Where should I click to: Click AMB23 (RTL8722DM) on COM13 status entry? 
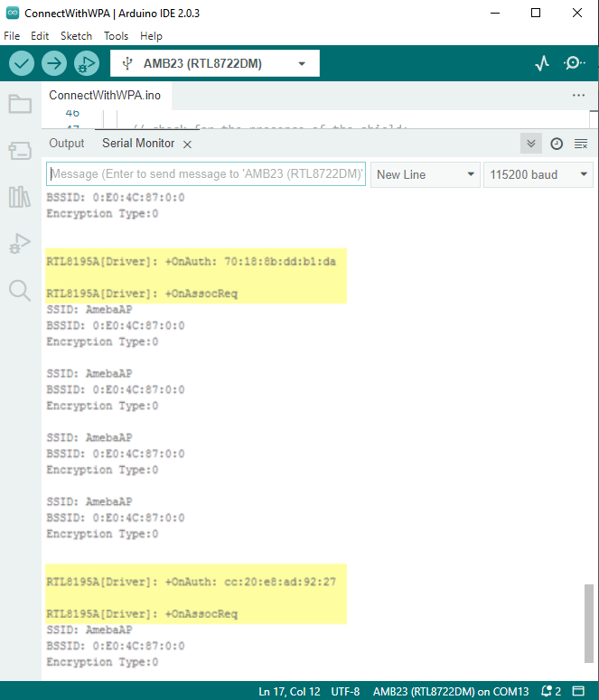[451, 692]
